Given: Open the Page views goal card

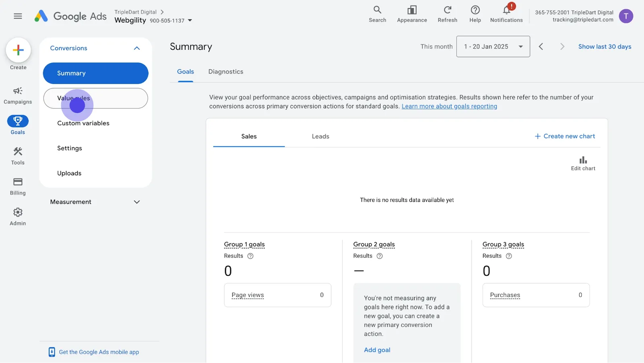Looking at the screenshot, I should [x=278, y=295].
